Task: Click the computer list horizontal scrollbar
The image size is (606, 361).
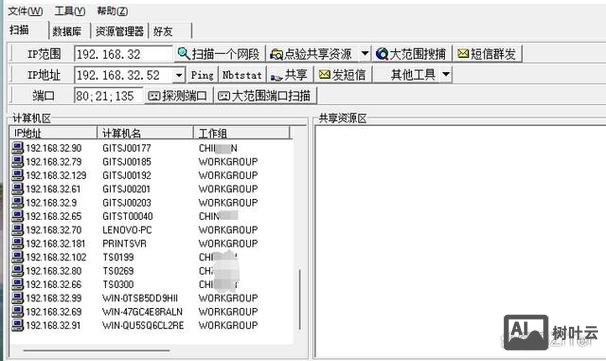Action: click(x=97, y=351)
